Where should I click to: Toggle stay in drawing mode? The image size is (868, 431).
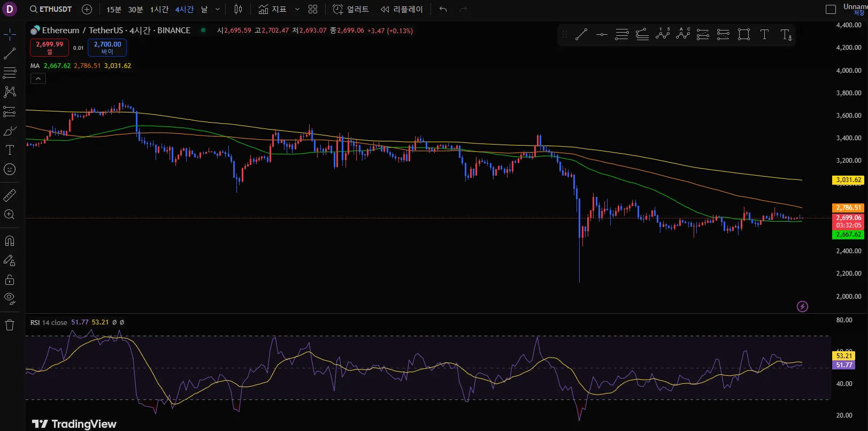click(x=10, y=260)
